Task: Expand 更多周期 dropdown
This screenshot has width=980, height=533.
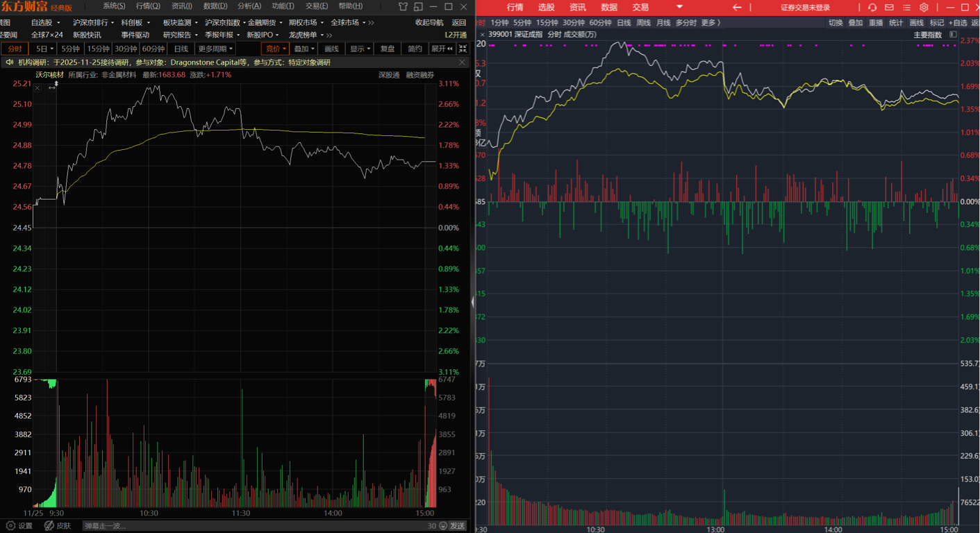Action: click(x=231, y=49)
